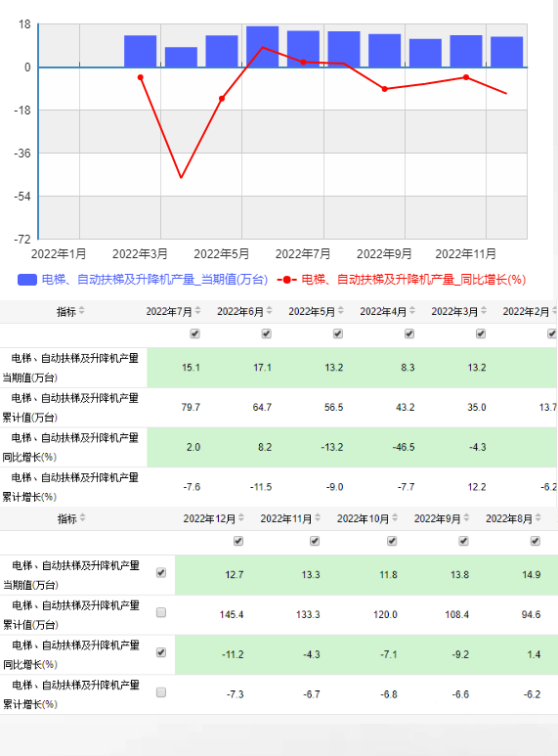Uncheck the 当期值(万台) row checkbox
The height and width of the screenshot is (756, 558).
tap(161, 573)
